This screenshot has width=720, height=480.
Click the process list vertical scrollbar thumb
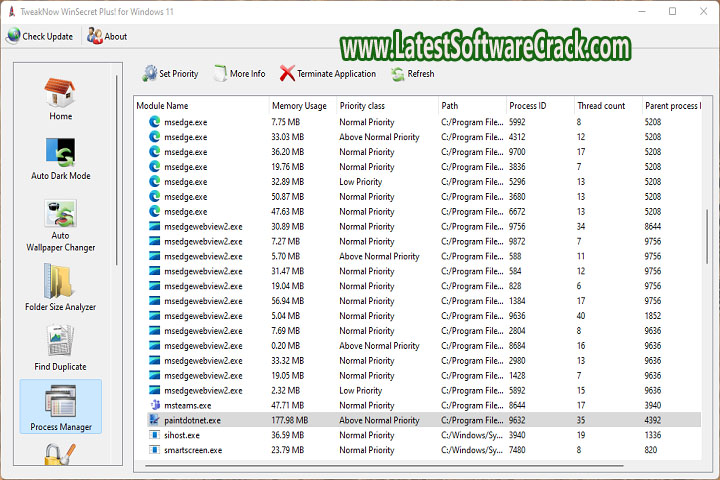[707, 237]
